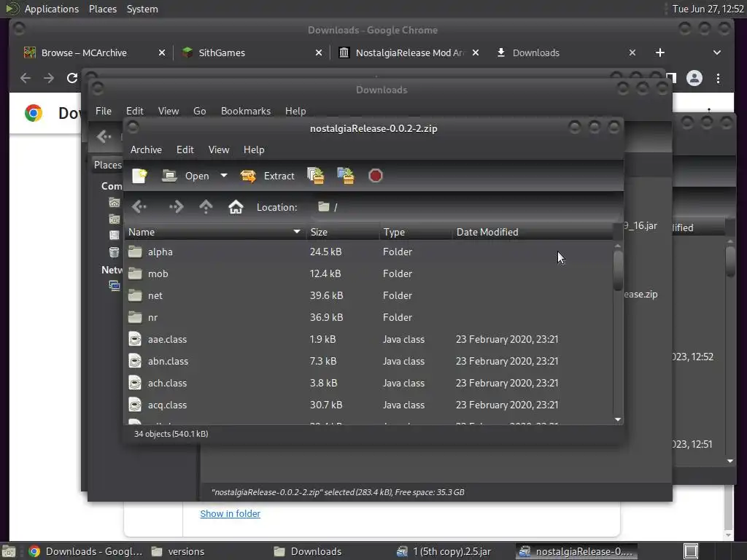Go forward in archive location history

tap(177, 206)
